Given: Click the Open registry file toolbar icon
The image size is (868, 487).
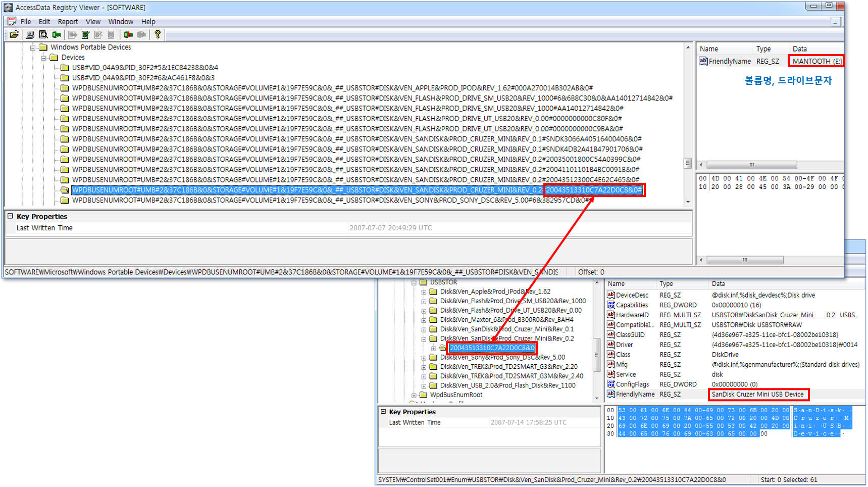Looking at the screenshot, I should pyautogui.click(x=14, y=34).
